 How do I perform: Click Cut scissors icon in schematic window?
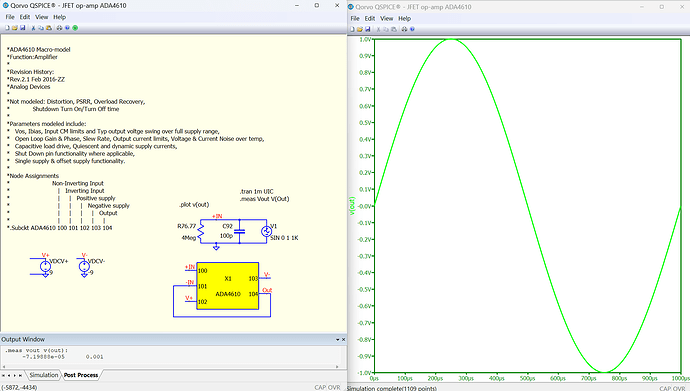(33, 28)
